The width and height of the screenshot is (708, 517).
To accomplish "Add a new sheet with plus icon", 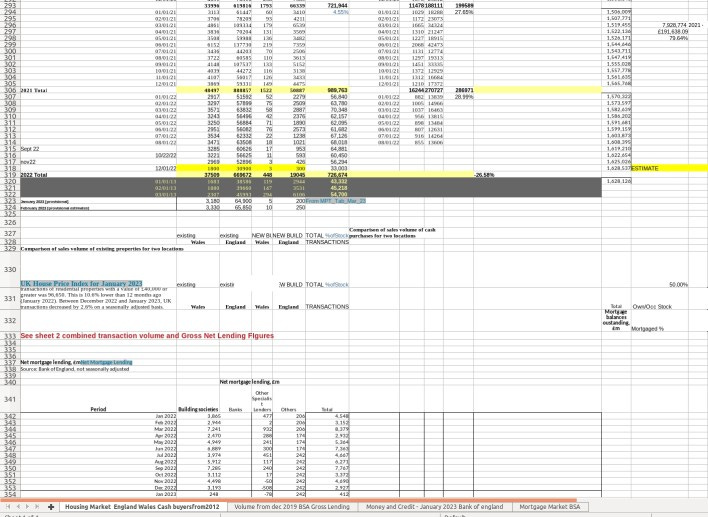I will tap(51, 507).
